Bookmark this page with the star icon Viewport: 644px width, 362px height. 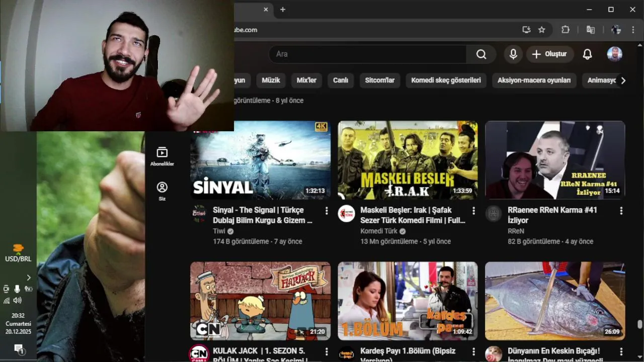coord(542,30)
